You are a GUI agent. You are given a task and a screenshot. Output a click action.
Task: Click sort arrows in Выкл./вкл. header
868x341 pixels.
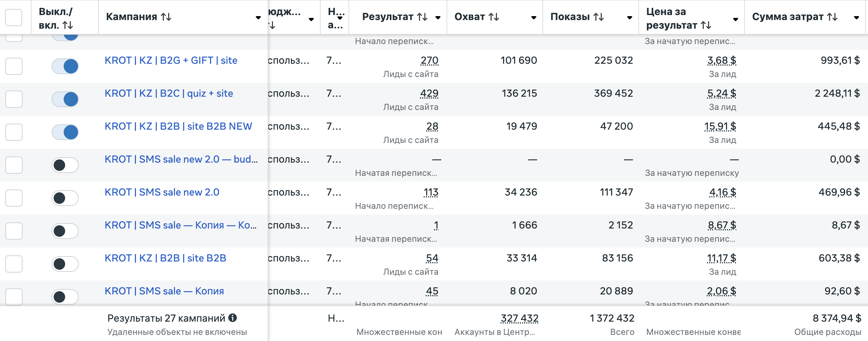tap(68, 25)
